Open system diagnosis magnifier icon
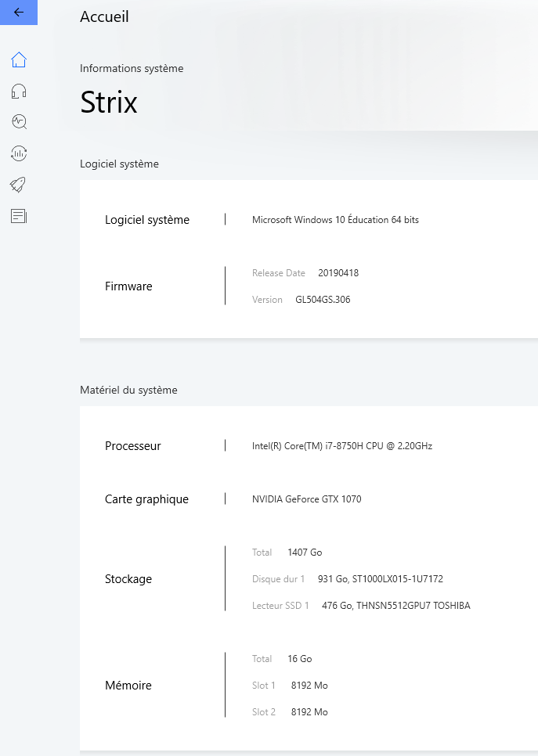This screenshot has width=538, height=756. tap(19, 121)
